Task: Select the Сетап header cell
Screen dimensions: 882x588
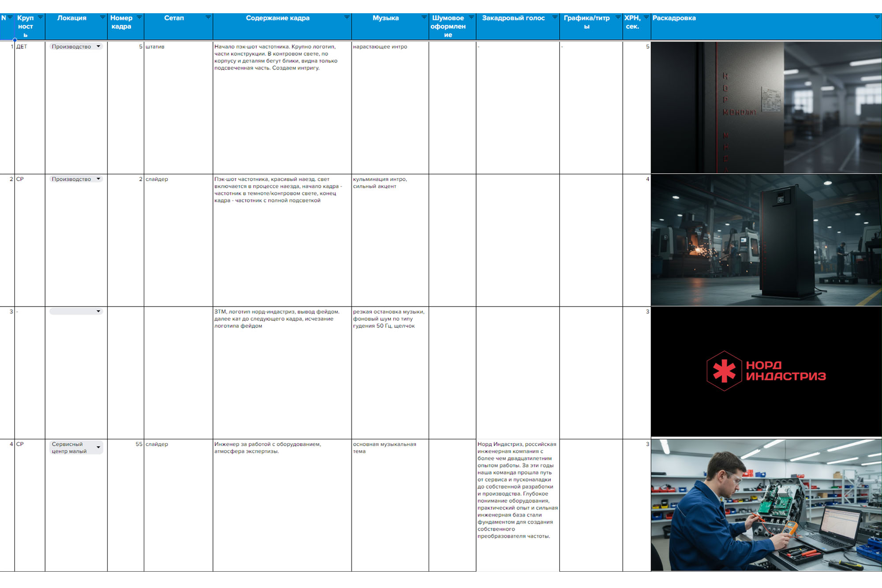Action: 179,26
